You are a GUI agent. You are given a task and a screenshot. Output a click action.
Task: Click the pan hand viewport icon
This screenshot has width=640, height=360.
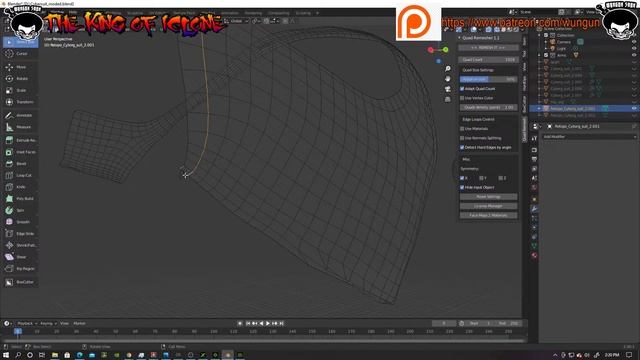(x=448, y=79)
